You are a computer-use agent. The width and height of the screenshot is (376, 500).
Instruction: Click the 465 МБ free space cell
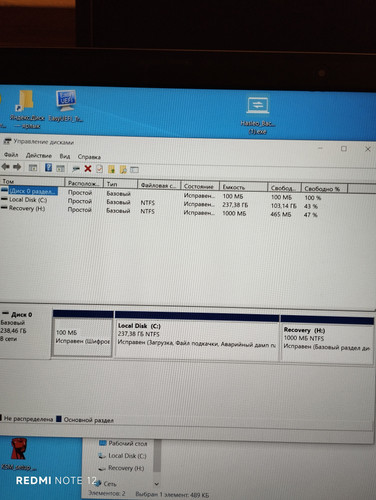pyautogui.click(x=281, y=215)
